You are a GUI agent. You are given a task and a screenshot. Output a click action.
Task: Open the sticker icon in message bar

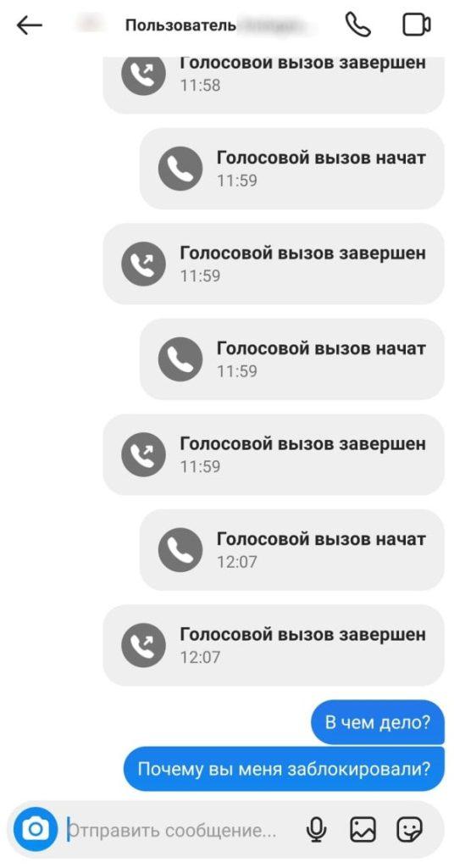(x=410, y=829)
